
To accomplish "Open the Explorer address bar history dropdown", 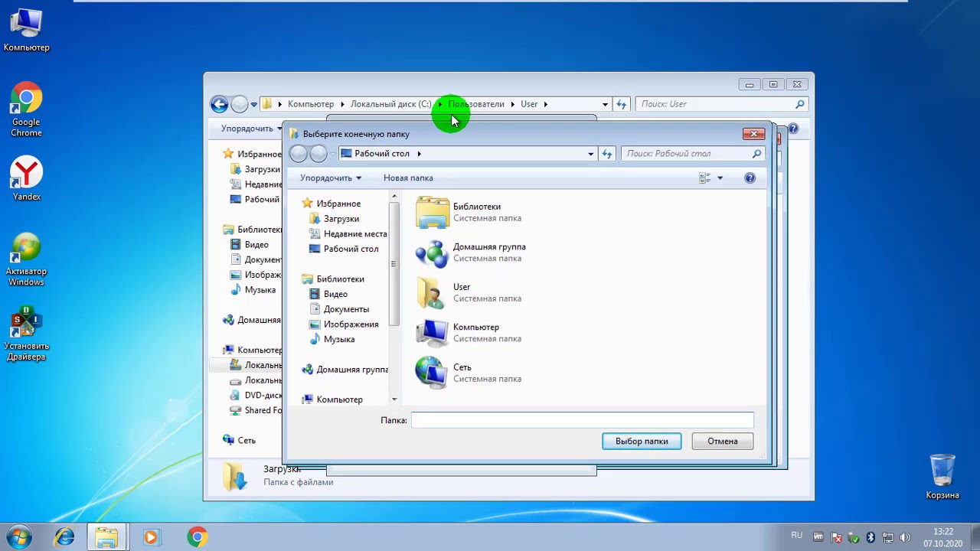I will [x=605, y=104].
